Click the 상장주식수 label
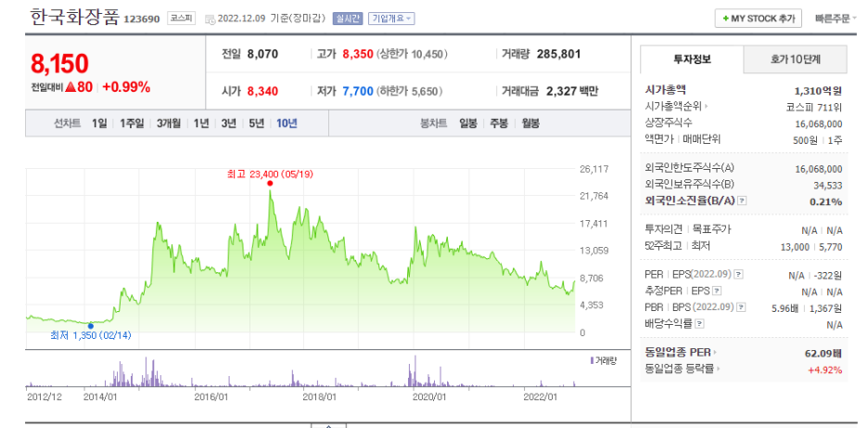Viewport: 868px width, 428px height. (x=669, y=123)
